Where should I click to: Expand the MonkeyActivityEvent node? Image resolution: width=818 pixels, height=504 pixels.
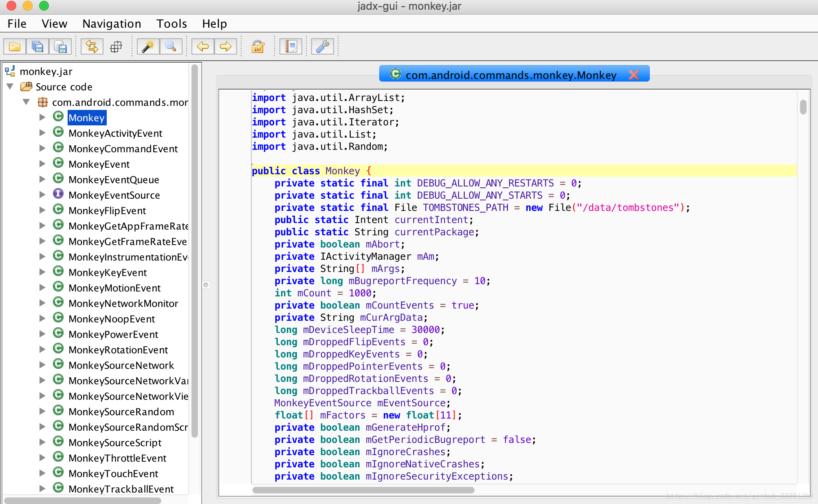42,133
